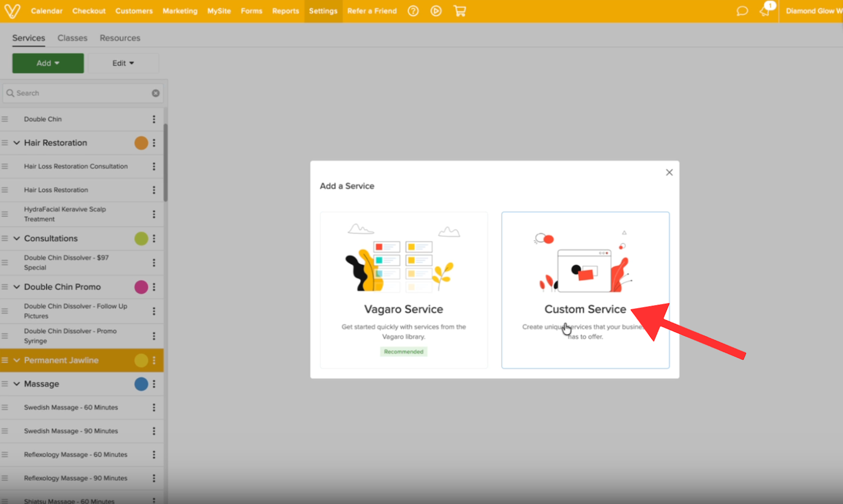843x504 pixels.
Task: Switch to the Resources tab
Action: 120,38
